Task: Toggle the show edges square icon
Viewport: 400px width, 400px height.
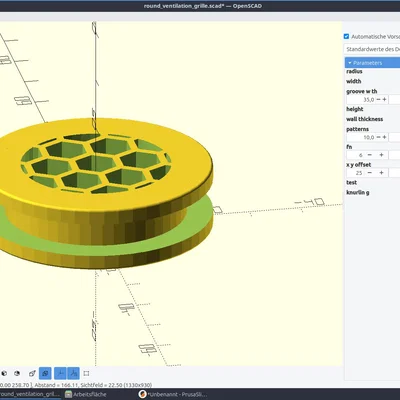Action: (x=86, y=373)
